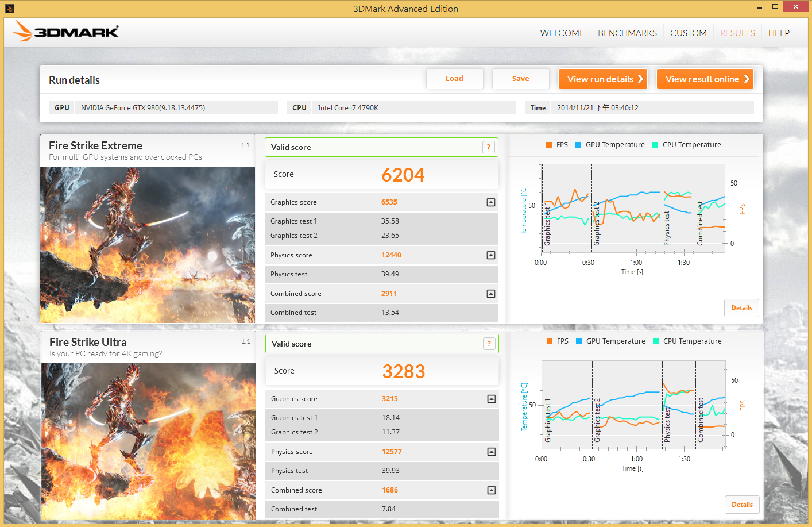Click the Fire Strike Ultra score 3283

404,371
